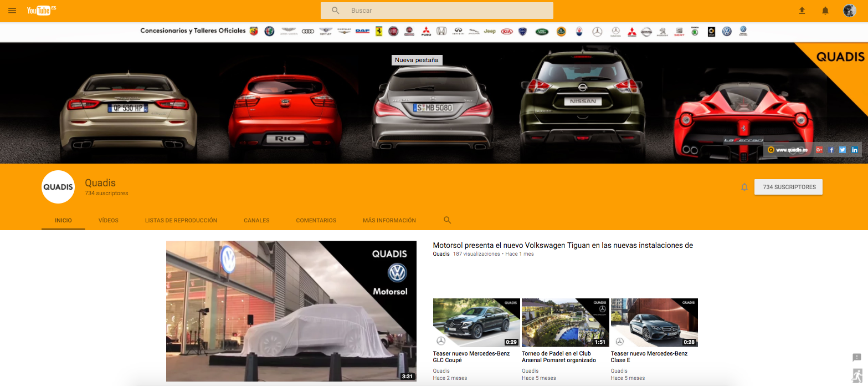Click the Land Rover logo in brand strip

pyautogui.click(x=541, y=32)
